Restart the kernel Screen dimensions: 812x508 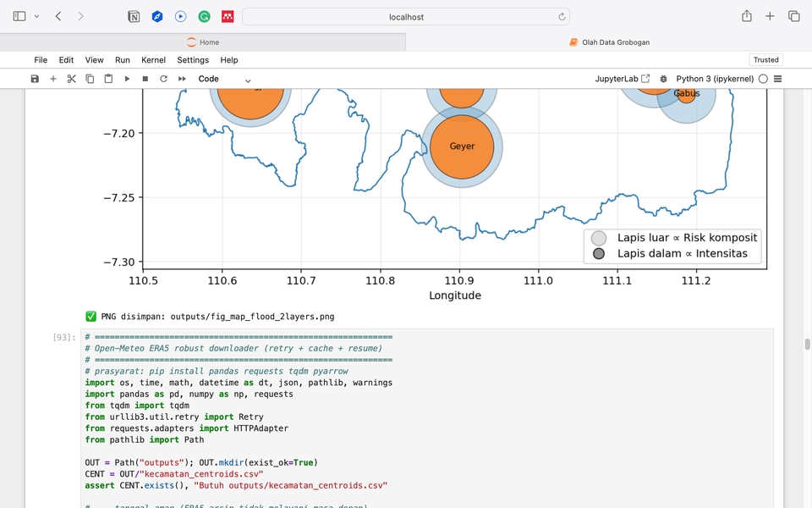163,79
